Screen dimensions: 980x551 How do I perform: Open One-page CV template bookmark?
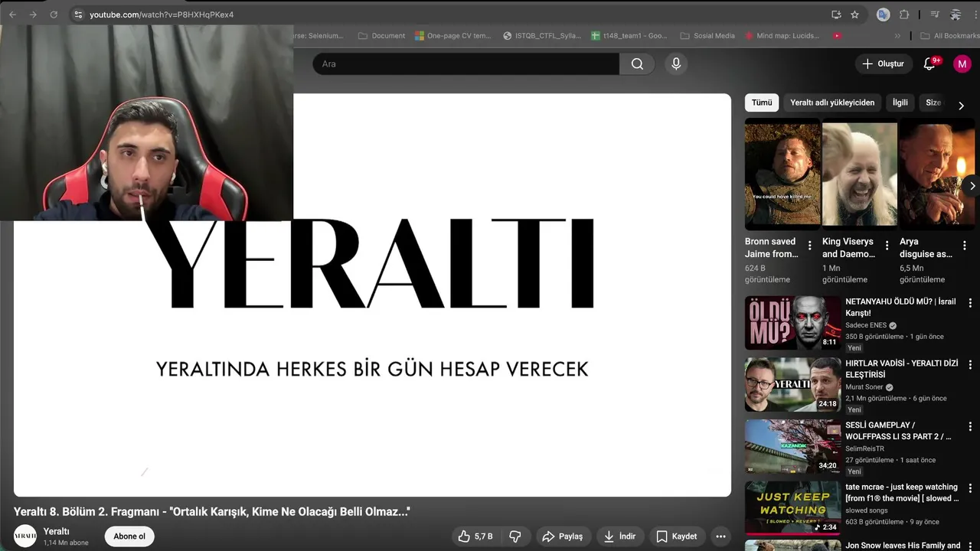[x=453, y=35]
